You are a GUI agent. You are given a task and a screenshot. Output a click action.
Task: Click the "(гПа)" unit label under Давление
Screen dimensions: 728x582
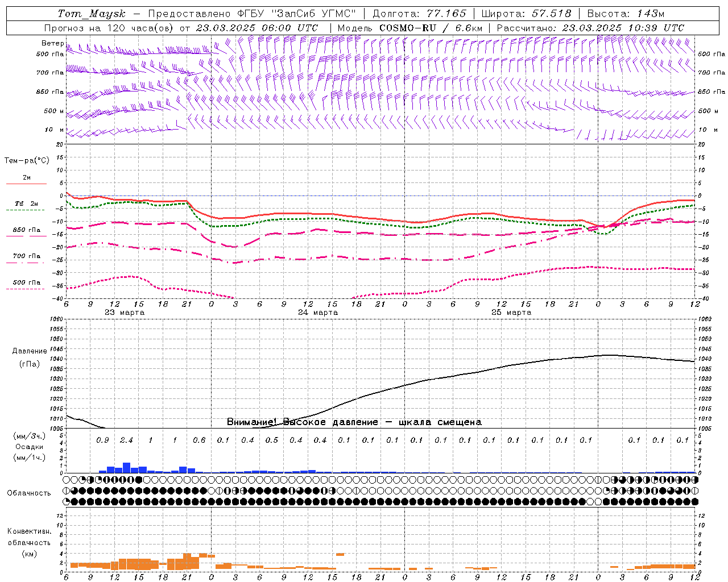30,364
